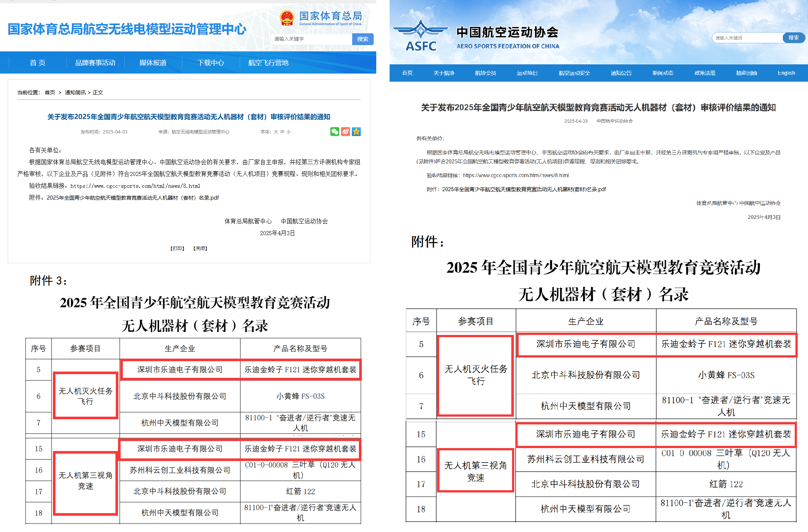Click ASFC 搜索 search button
This screenshot has height=532, width=808.
(x=793, y=38)
